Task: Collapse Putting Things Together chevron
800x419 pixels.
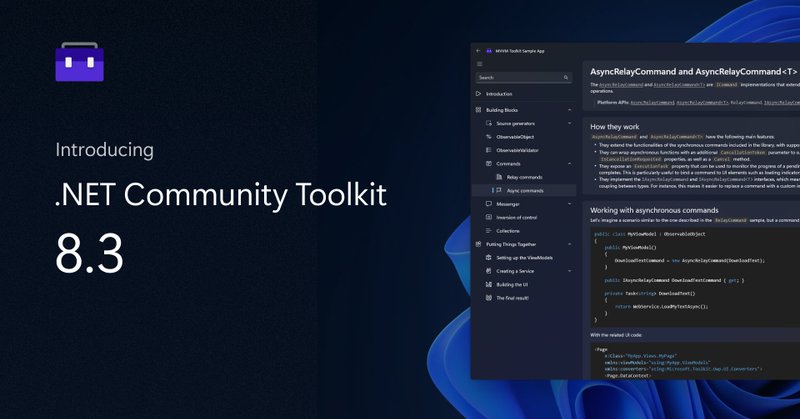Action: point(569,244)
